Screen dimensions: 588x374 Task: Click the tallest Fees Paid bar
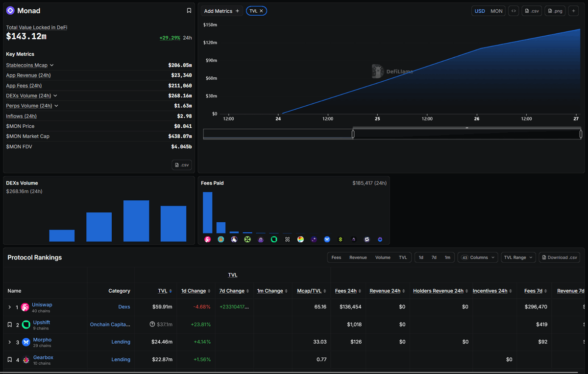pyautogui.click(x=208, y=212)
